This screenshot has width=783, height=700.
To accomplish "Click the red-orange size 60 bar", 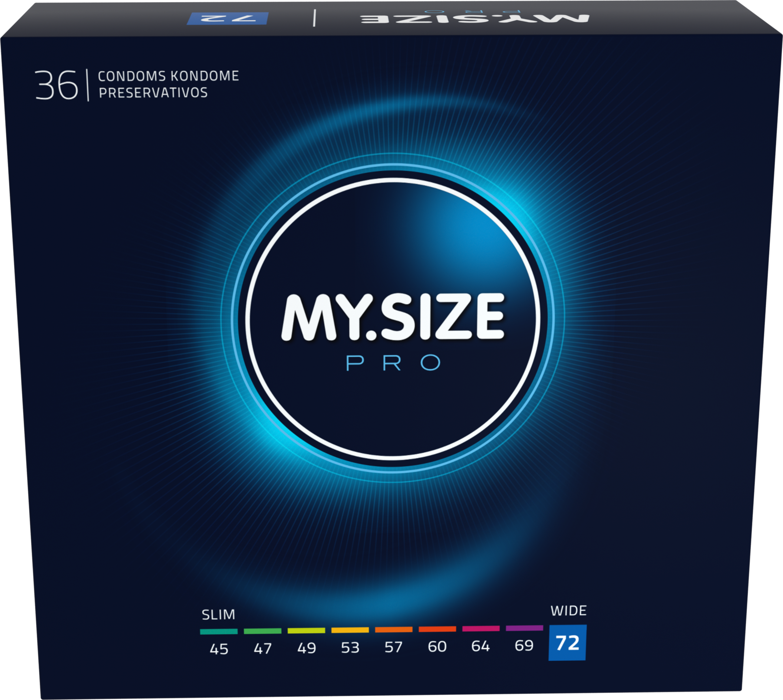I will click(437, 629).
